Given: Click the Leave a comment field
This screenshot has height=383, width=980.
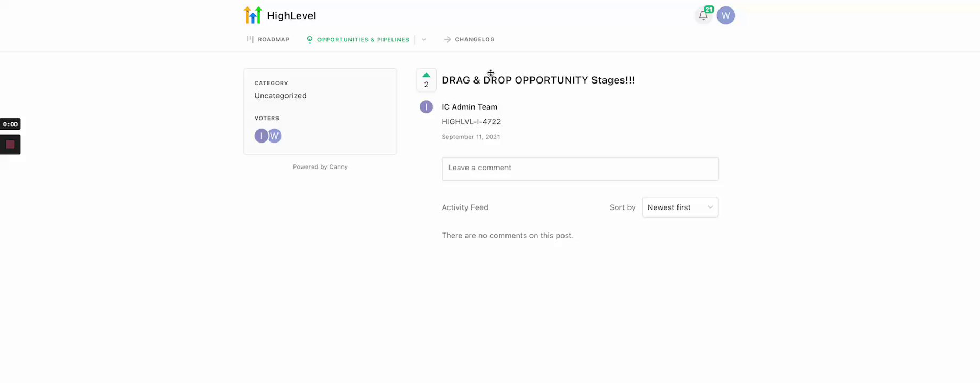Looking at the screenshot, I should click(x=580, y=169).
